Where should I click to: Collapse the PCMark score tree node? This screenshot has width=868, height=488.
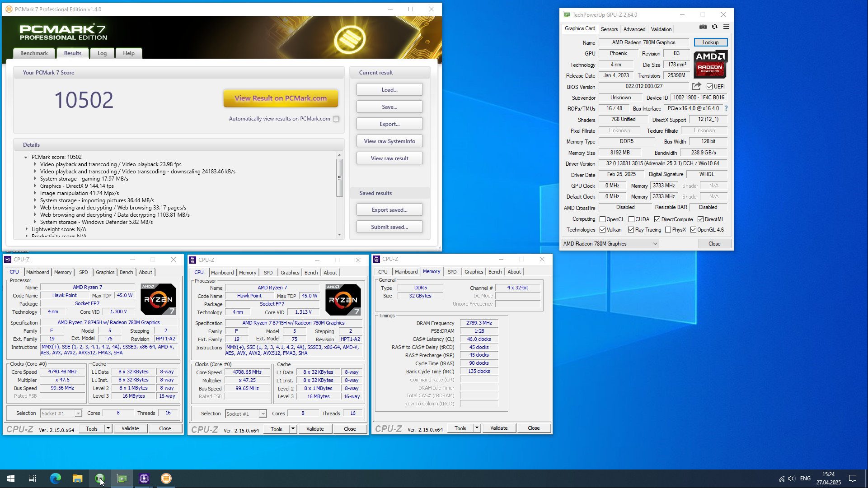(26, 158)
